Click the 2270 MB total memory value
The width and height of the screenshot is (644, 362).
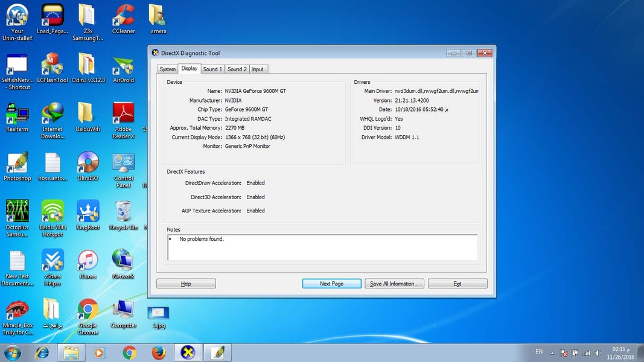coord(235,128)
